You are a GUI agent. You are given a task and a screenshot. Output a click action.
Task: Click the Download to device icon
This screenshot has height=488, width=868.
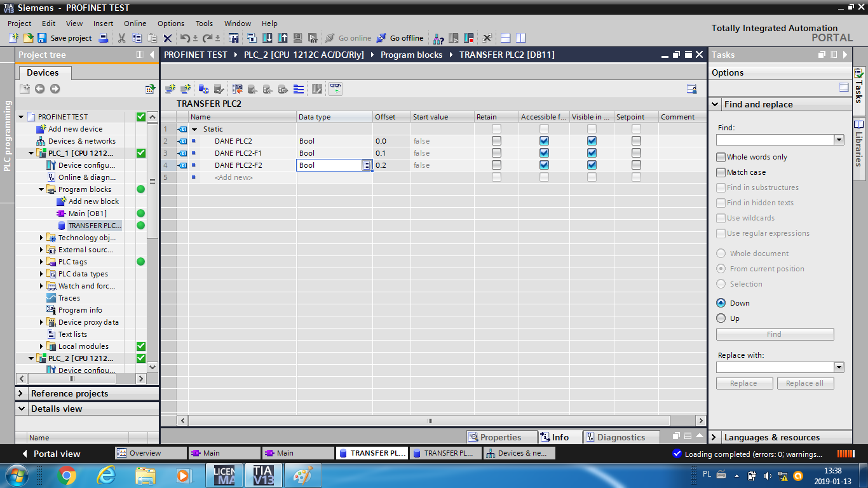[268, 38]
